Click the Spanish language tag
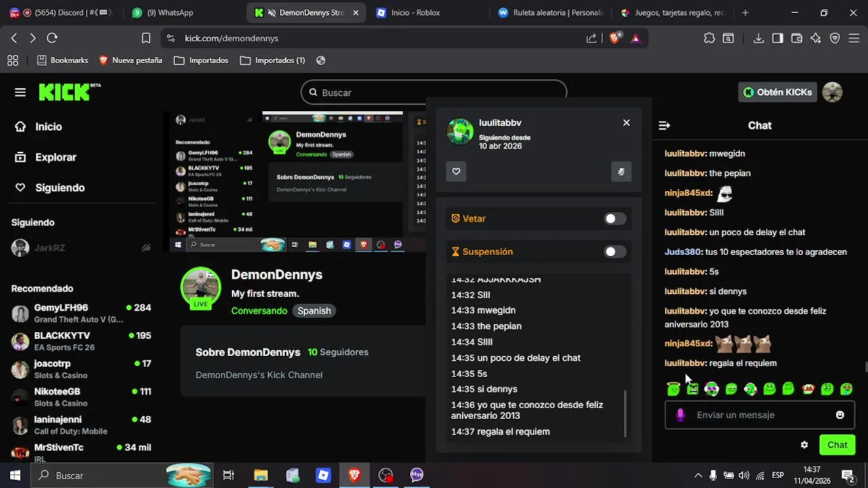 314,310
